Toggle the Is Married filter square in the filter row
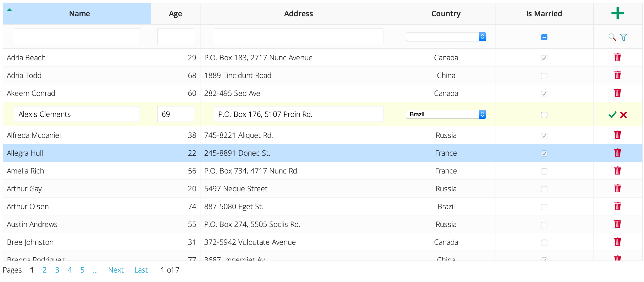 [544, 37]
